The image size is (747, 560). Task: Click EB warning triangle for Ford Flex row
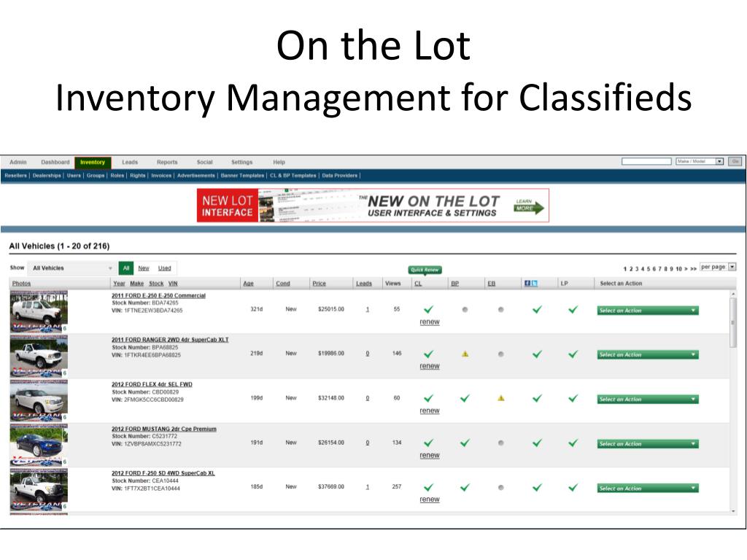(500, 398)
